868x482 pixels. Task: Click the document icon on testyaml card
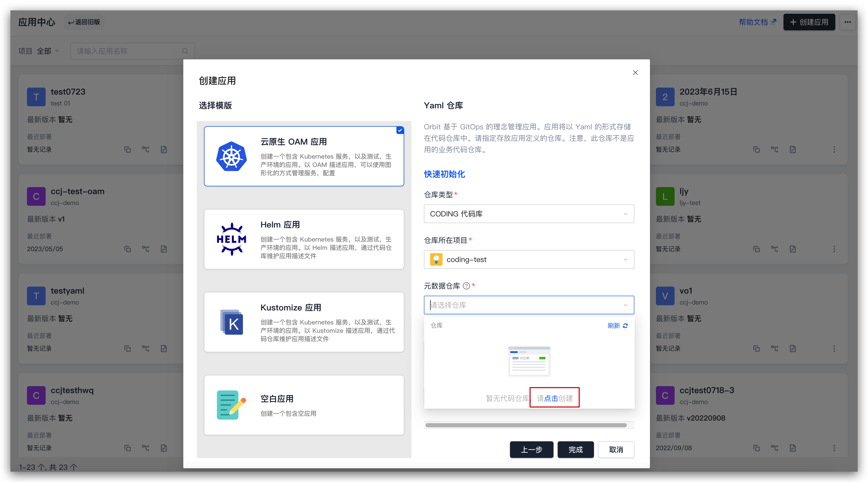(164, 349)
